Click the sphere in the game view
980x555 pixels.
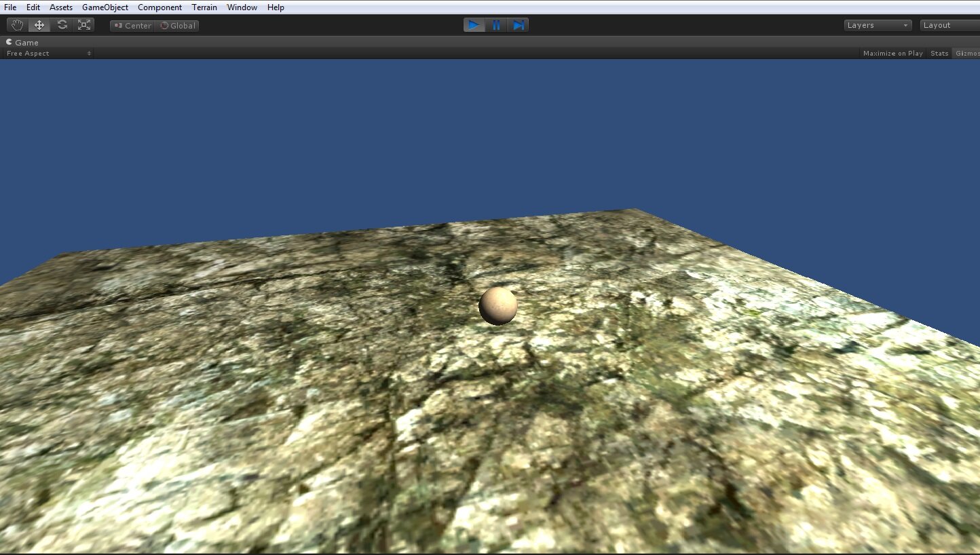pyautogui.click(x=498, y=306)
